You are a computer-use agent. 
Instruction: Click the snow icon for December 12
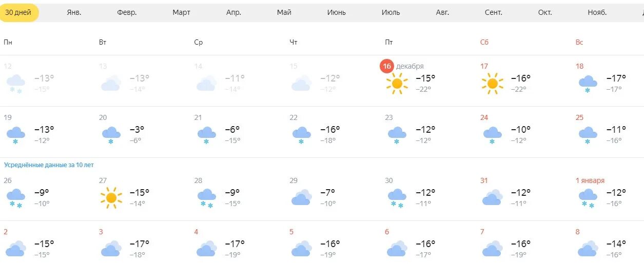(x=15, y=84)
